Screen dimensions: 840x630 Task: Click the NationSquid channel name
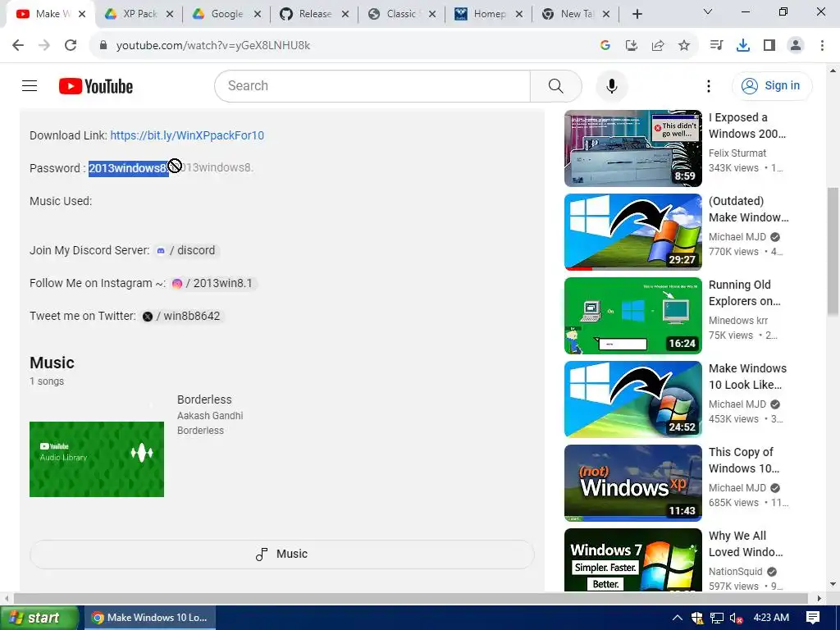[736, 572]
